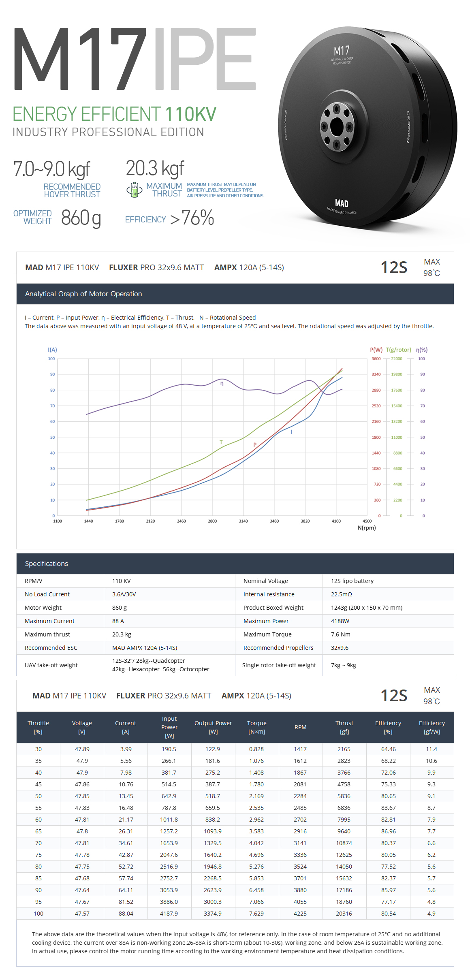The image size is (470, 980).
Task: Click the efficiency >76% figure
Action: [x=192, y=218]
